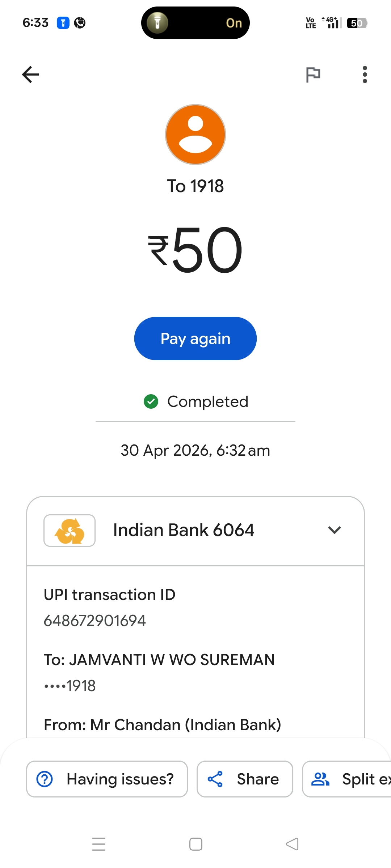Tap the orange recipient avatar

point(195,135)
